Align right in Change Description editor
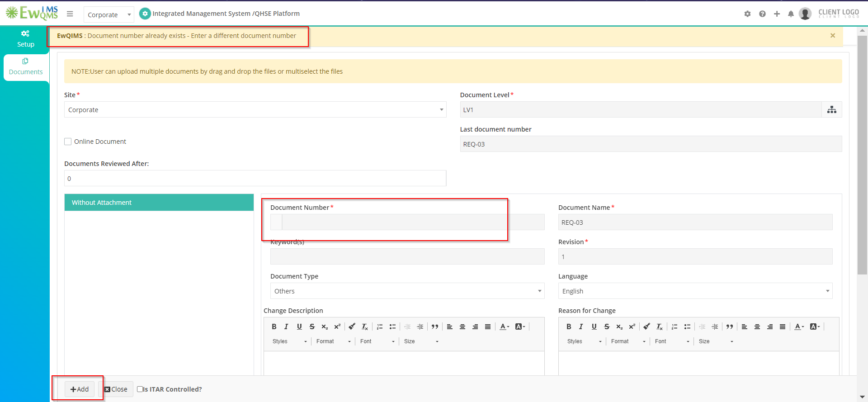Image resolution: width=868 pixels, height=402 pixels. point(475,326)
